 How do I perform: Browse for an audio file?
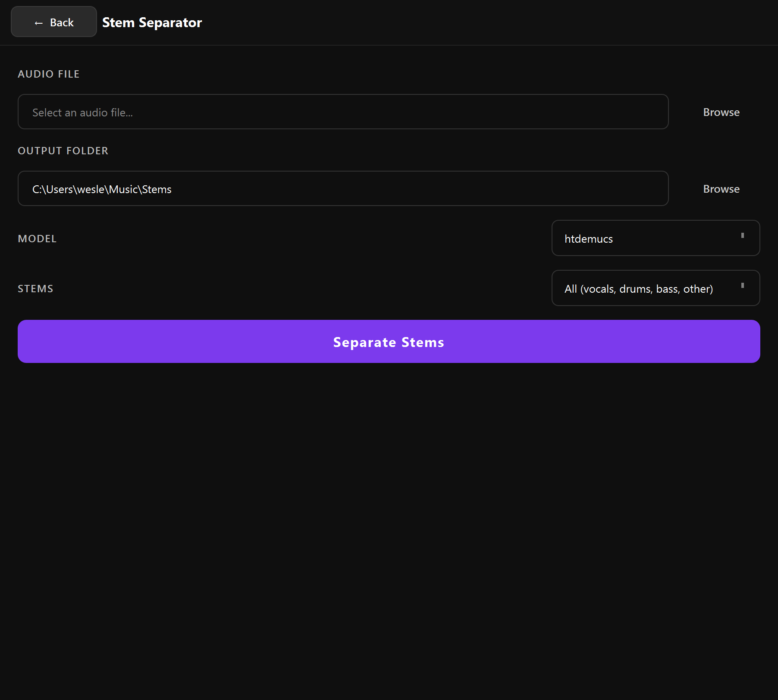(x=721, y=112)
